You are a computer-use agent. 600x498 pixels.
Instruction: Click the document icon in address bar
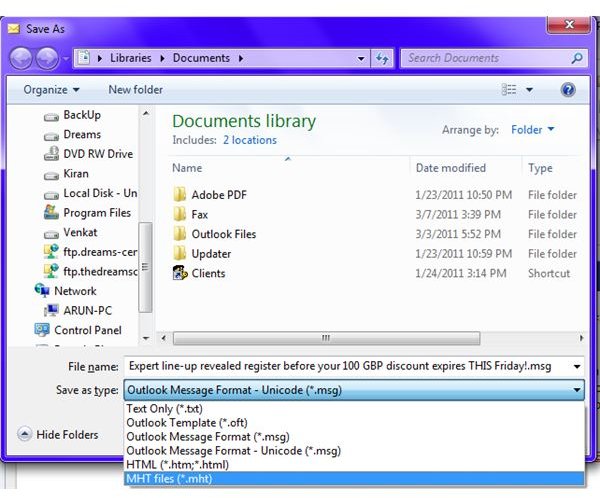click(x=84, y=58)
